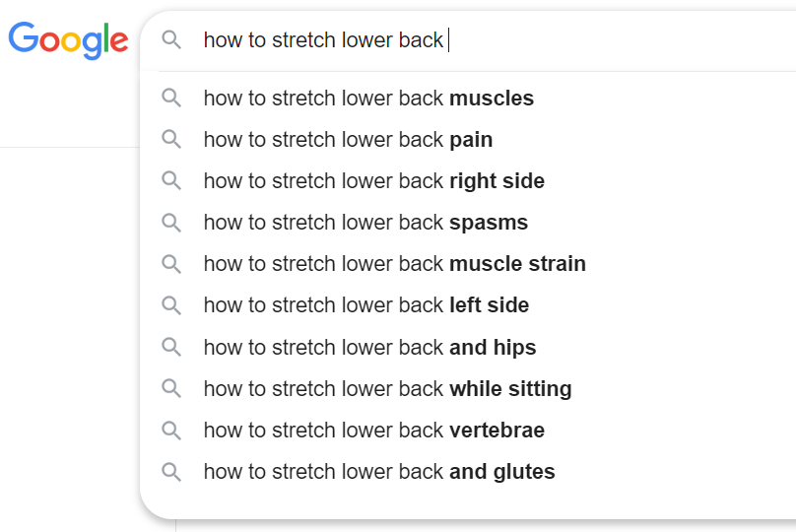
Task: Click magnifier icon beside 'pain' suggestion
Action: 171,140
